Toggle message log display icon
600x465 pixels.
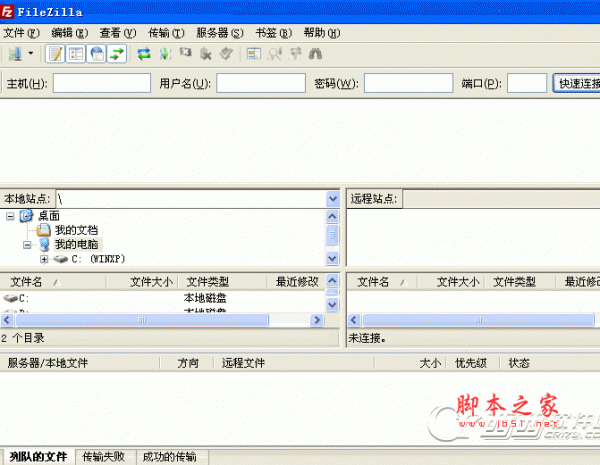pos(55,54)
